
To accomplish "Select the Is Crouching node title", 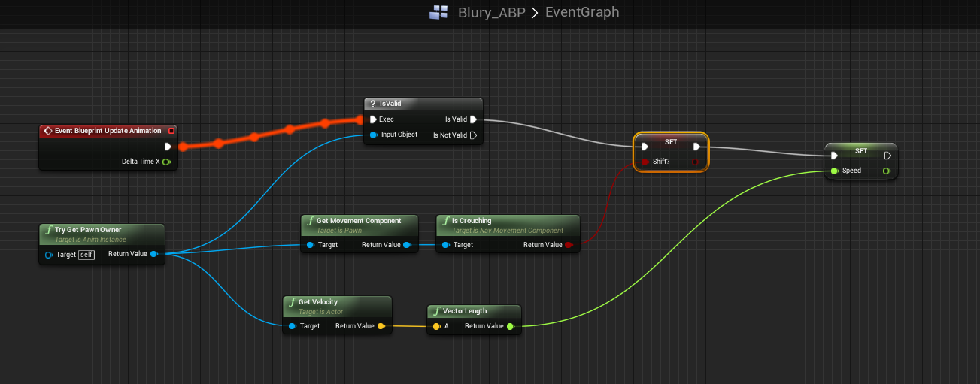I will point(471,221).
